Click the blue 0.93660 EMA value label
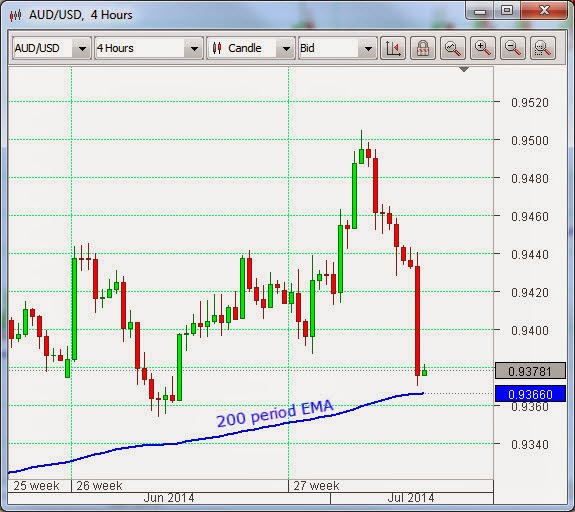The width and height of the screenshot is (575, 512). tap(530, 394)
